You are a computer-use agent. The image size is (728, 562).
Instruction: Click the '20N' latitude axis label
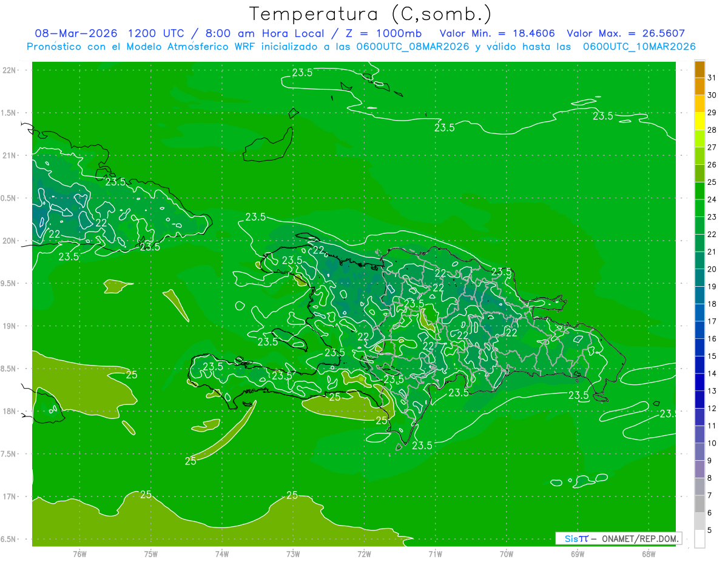[x=9, y=241]
